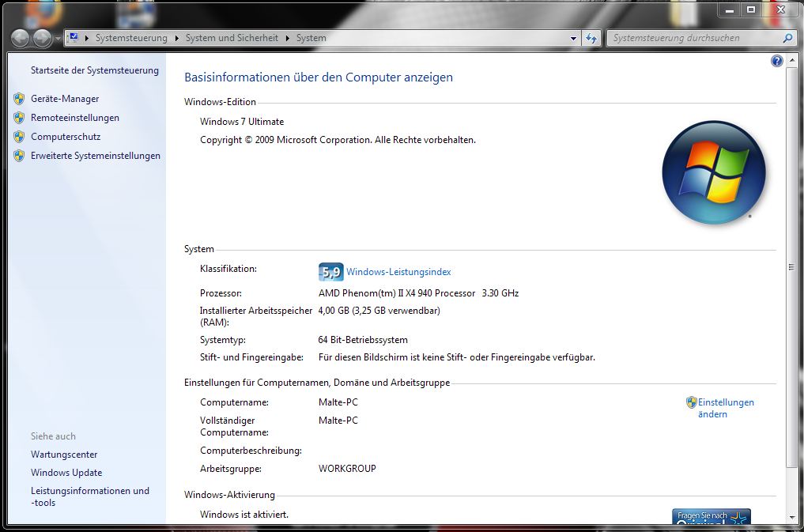
Task: Open the address bar history dropdown
Action: coord(573,39)
